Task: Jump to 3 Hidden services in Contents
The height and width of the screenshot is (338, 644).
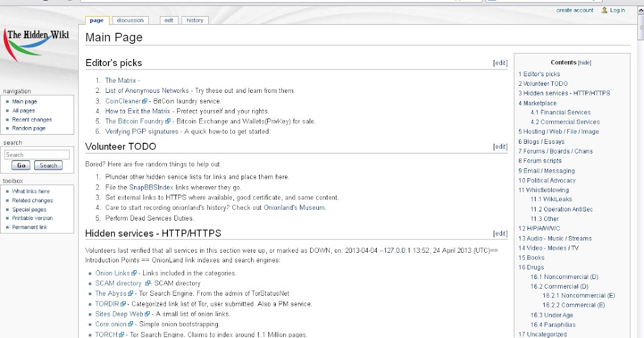Action: pos(564,93)
